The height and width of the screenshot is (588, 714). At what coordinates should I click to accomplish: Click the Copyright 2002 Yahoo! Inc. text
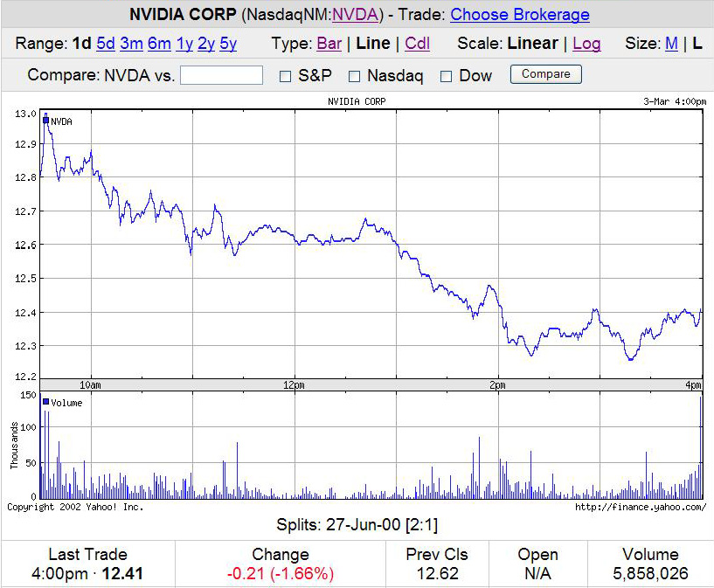coord(75,507)
